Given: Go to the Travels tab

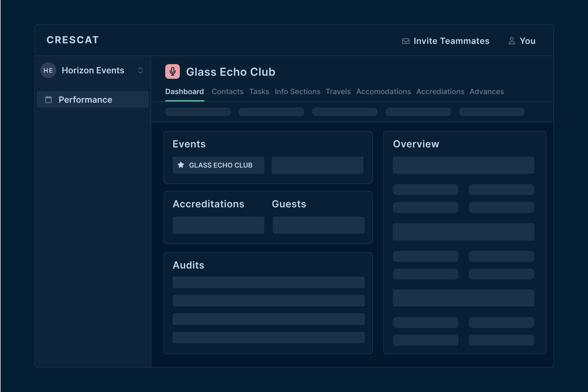Looking at the screenshot, I should [x=338, y=91].
